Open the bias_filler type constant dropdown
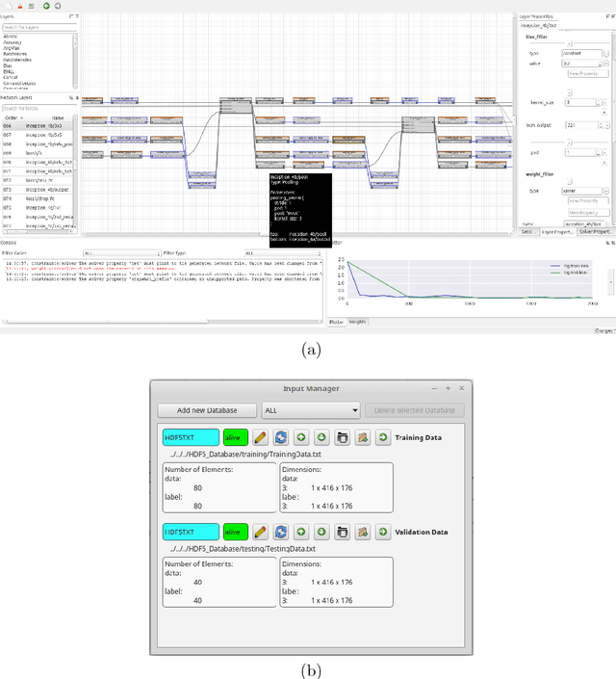The width and height of the screenshot is (616, 679). pos(582,53)
